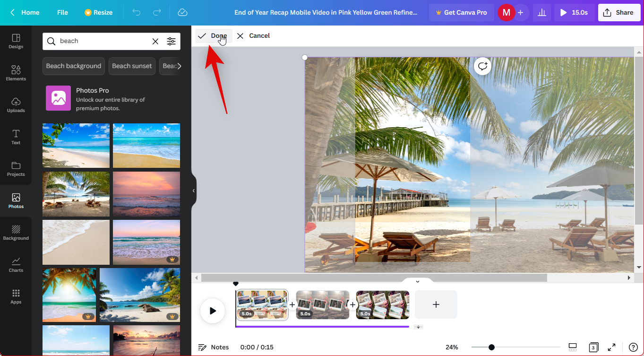Screen dimensions: 644x356
Task: Select the Photos sidebar tab
Action: point(16,201)
